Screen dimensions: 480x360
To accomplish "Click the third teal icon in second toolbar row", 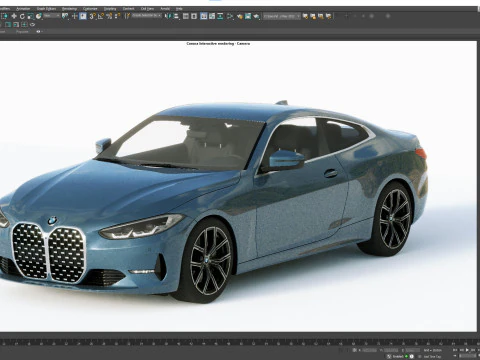I will [x=24, y=25].
